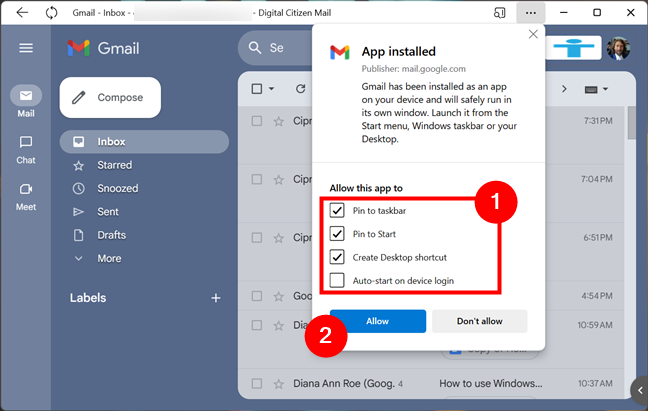Open the Starred folder
Viewport: 648px width, 411px height.
[114, 165]
